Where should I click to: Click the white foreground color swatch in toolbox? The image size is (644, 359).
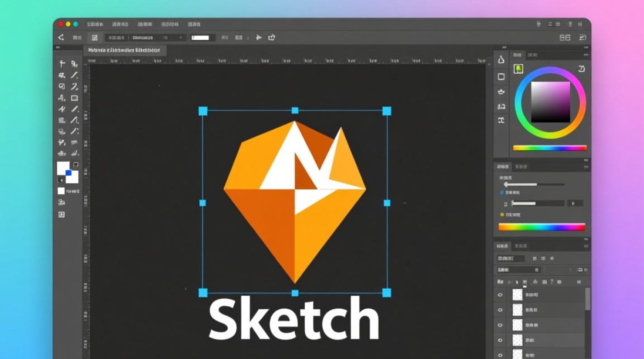(x=63, y=168)
